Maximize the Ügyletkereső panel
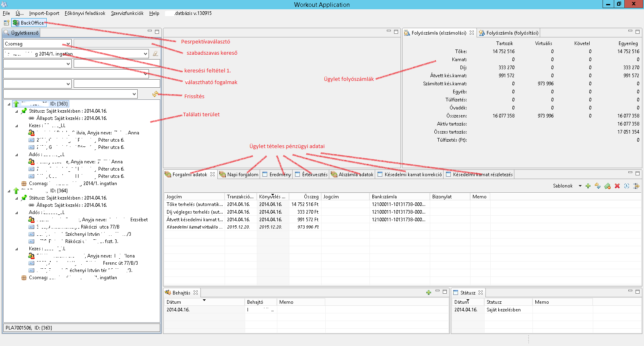This screenshot has width=644, height=346. click(157, 31)
